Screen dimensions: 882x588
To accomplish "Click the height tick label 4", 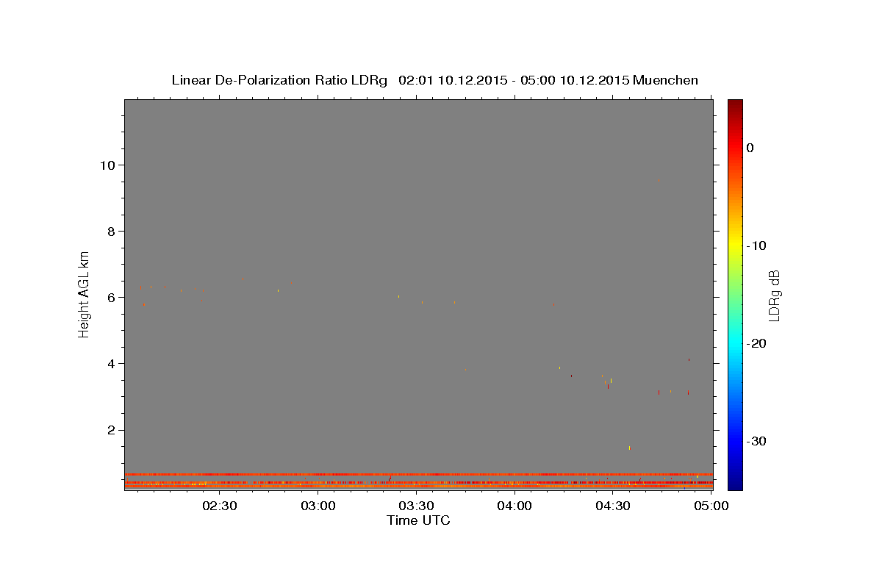I will 110,364.
